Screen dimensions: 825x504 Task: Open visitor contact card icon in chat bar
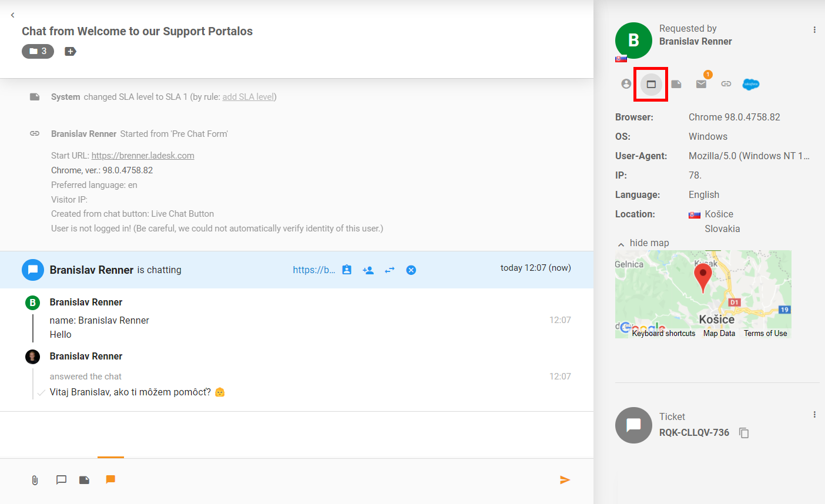point(347,270)
